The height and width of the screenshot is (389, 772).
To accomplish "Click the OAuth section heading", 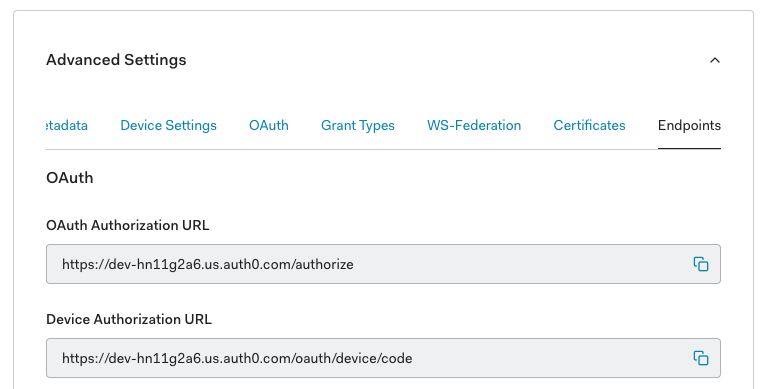I will (69, 178).
